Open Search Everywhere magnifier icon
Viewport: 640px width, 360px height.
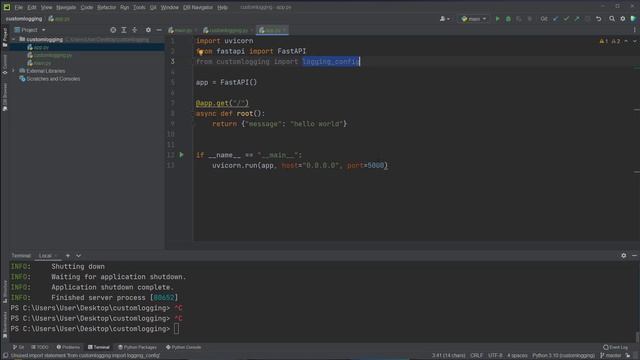[612, 19]
